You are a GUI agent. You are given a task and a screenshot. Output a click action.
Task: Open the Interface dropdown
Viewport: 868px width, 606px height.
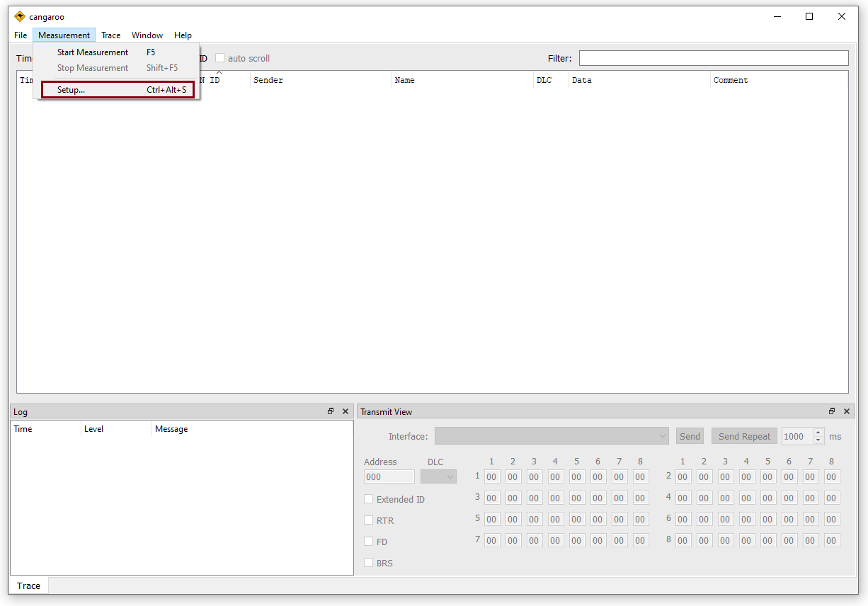(552, 436)
